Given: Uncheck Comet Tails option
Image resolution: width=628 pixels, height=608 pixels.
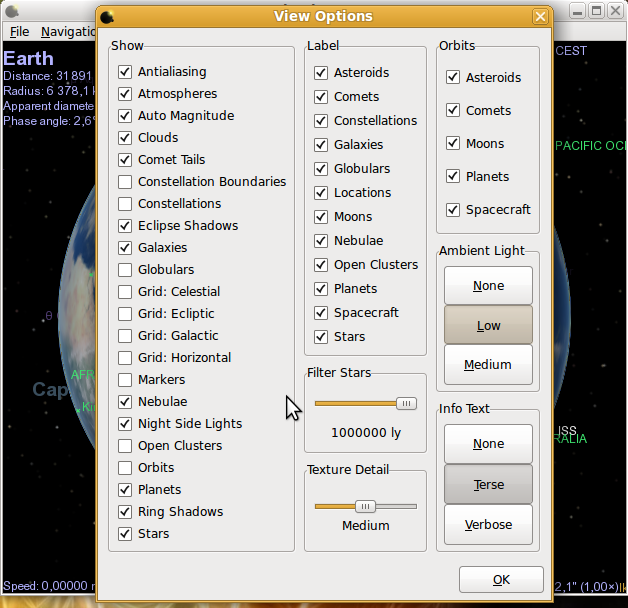Looking at the screenshot, I should point(125,160).
